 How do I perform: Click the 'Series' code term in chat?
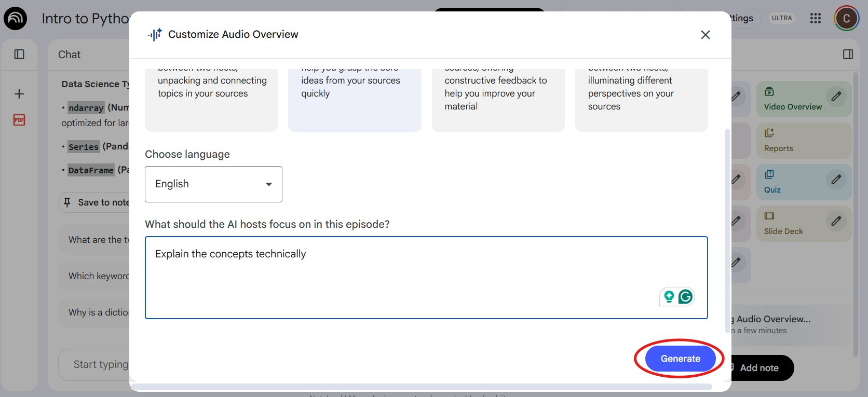tap(84, 147)
